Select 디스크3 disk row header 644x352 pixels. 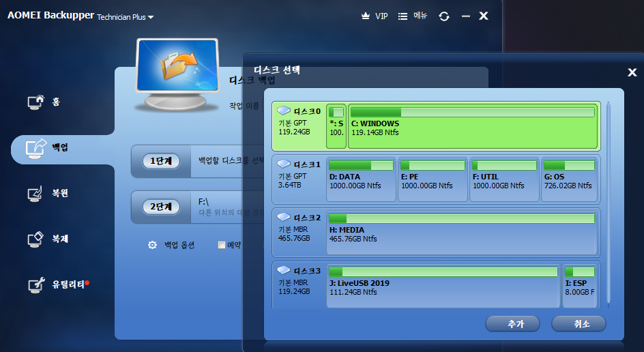point(299,286)
